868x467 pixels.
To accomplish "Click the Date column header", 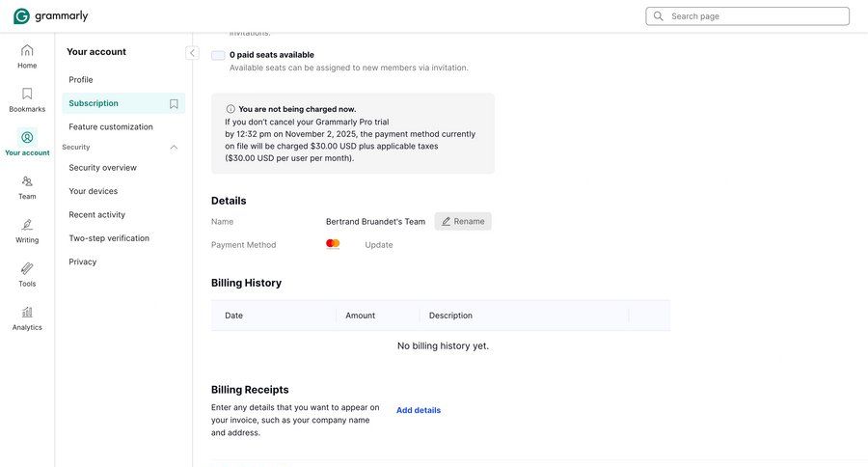I will tap(233, 316).
